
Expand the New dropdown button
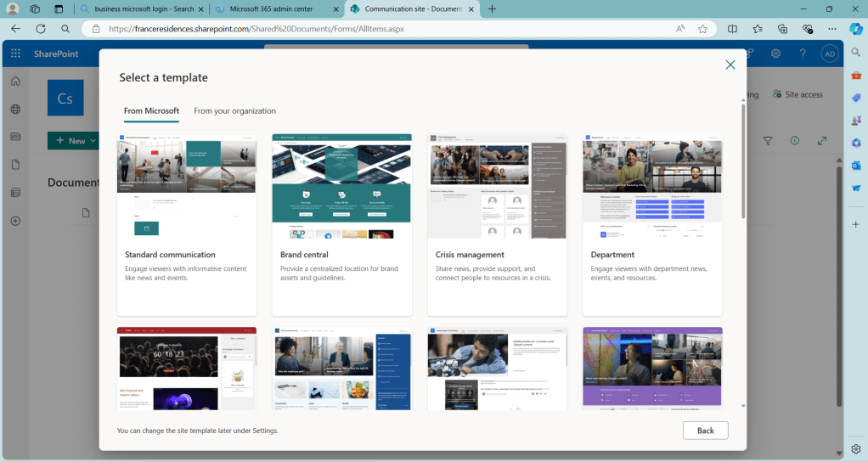coord(76,141)
